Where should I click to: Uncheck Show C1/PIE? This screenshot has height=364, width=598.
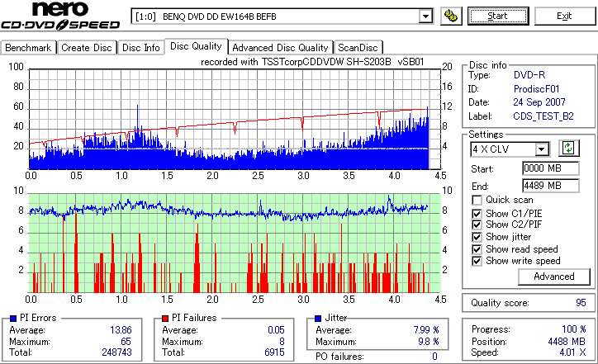coord(477,214)
